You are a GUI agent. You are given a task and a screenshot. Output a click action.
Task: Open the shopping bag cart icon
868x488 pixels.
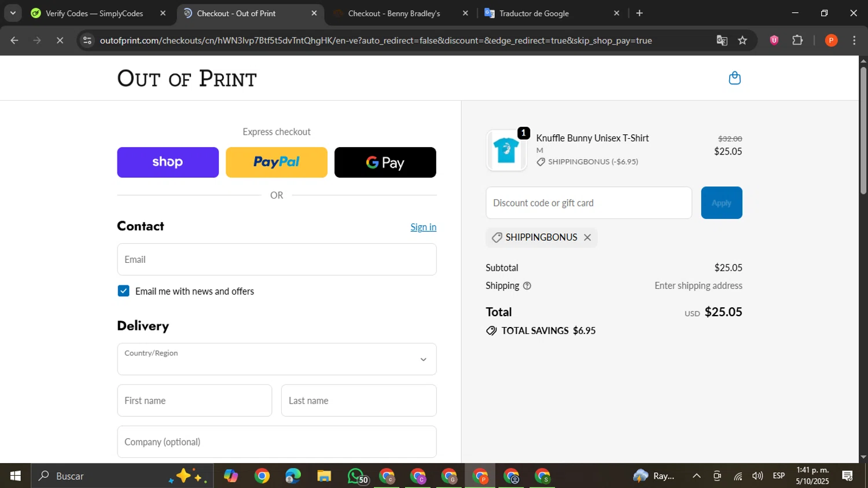[734, 78]
